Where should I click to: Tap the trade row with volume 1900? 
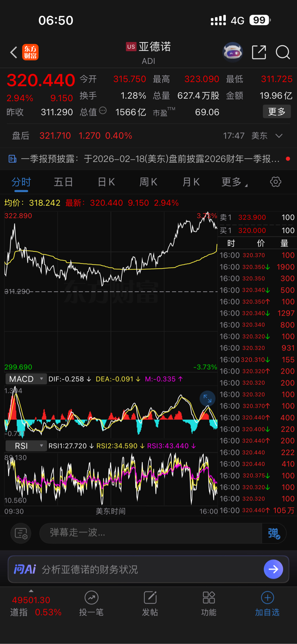[x=257, y=267]
